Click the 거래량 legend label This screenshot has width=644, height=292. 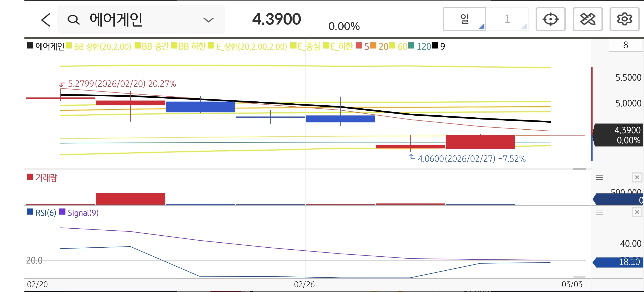(46, 178)
